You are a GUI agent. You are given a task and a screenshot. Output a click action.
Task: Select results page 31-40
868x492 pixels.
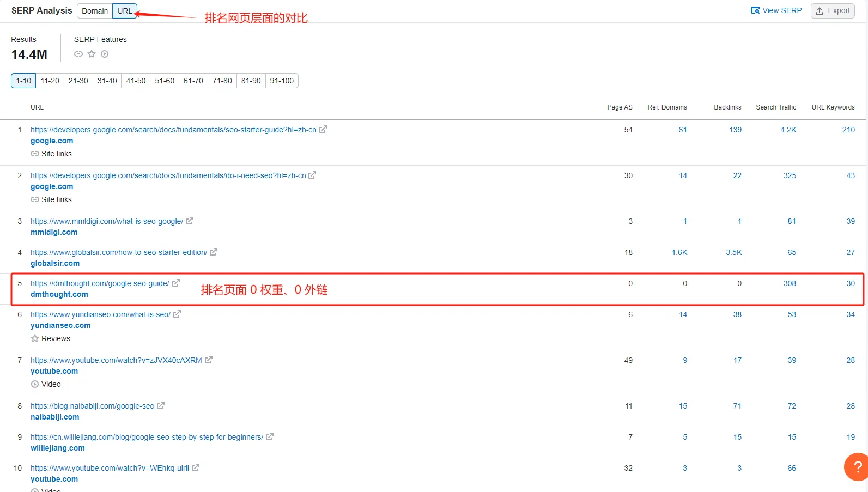pyautogui.click(x=107, y=81)
